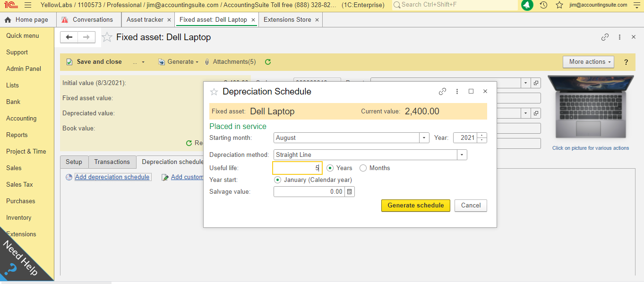
Task: Click the Need Help corner badge
Action: point(21,258)
